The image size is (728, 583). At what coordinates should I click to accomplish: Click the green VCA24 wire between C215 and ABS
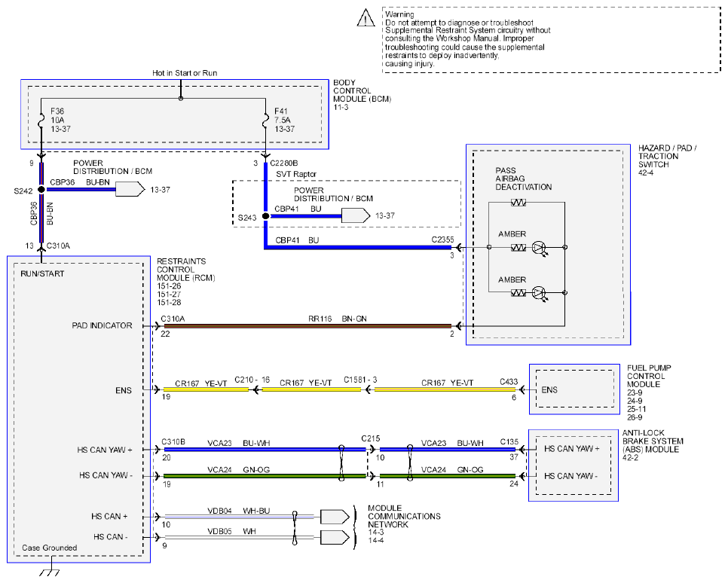pyautogui.click(x=448, y=476)
